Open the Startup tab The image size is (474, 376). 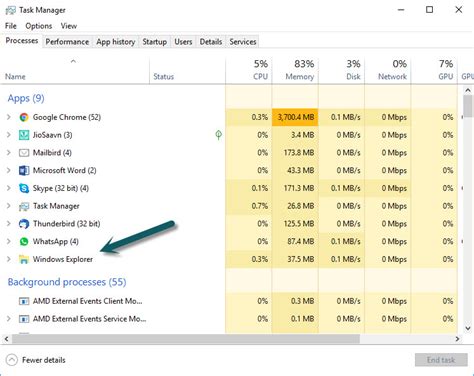point(155,42)
